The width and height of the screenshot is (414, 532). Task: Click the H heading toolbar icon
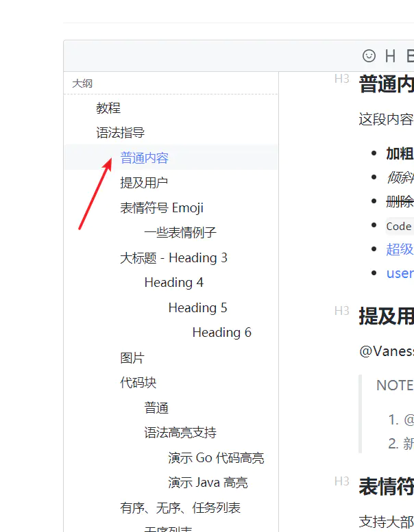click(x=390, y=55)
